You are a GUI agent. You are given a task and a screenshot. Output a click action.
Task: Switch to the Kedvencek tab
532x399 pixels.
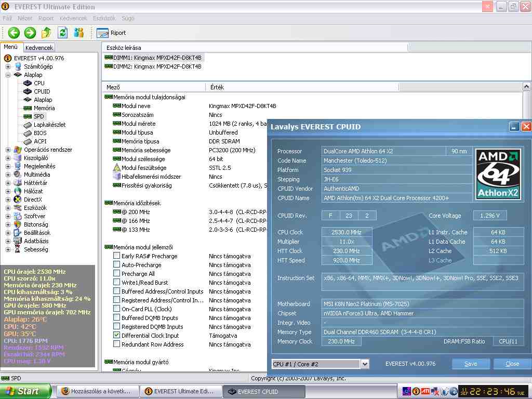39,48
